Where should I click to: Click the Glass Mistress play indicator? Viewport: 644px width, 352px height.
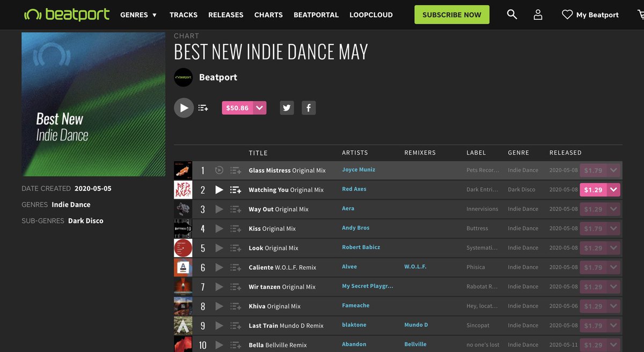219,170
